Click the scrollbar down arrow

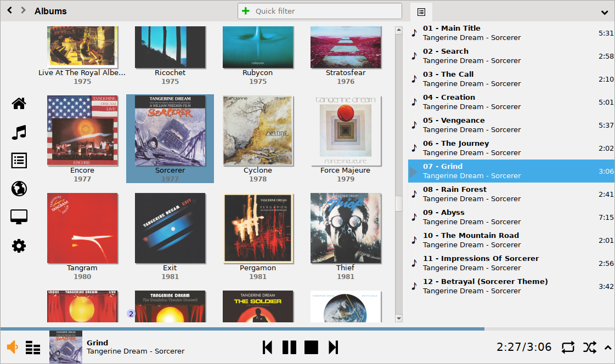click(399, 318)
